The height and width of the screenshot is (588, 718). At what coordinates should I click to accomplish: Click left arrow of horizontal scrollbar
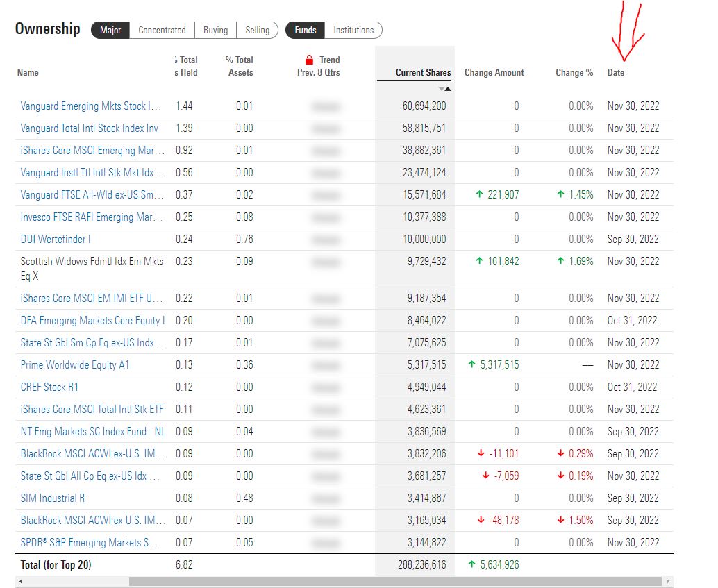tap(21, 581)
